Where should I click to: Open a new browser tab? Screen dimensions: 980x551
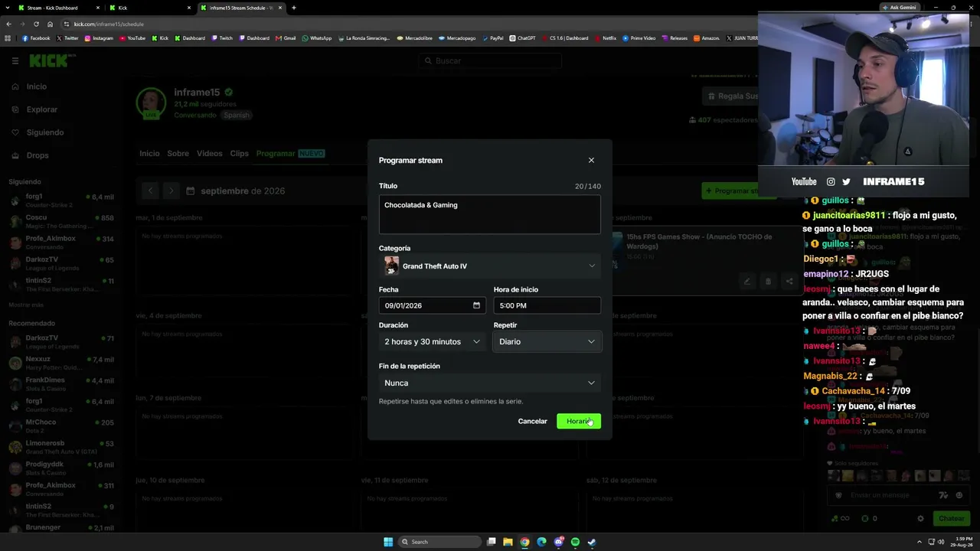click(294, 8)
